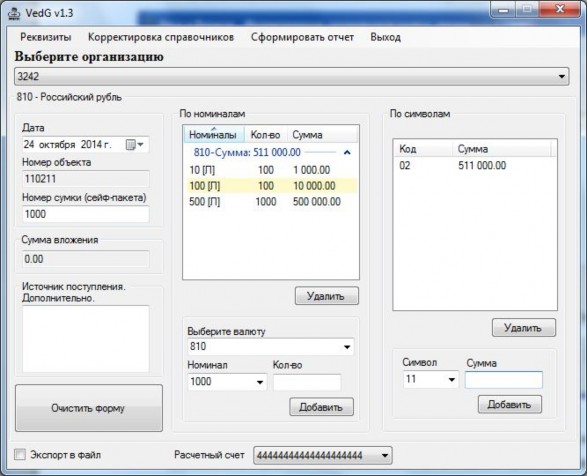
Task: Open Корректировка справочников menu
Action: 161,37
